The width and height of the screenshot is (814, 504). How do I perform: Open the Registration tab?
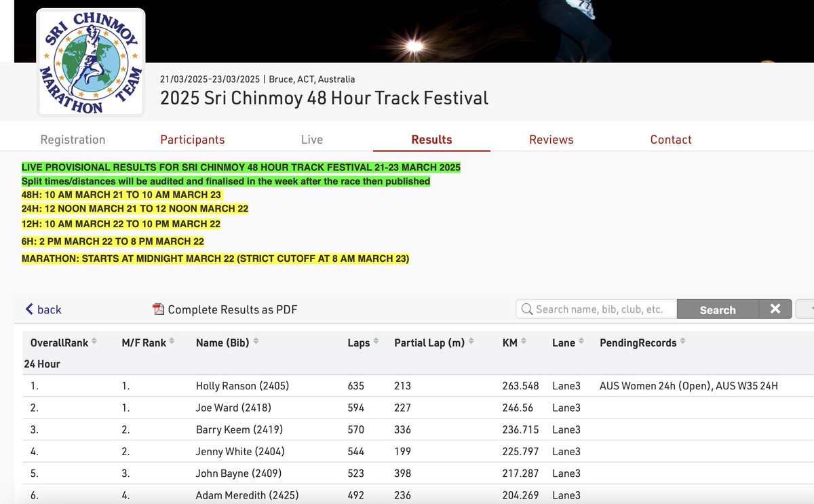(x=73, y=140)
